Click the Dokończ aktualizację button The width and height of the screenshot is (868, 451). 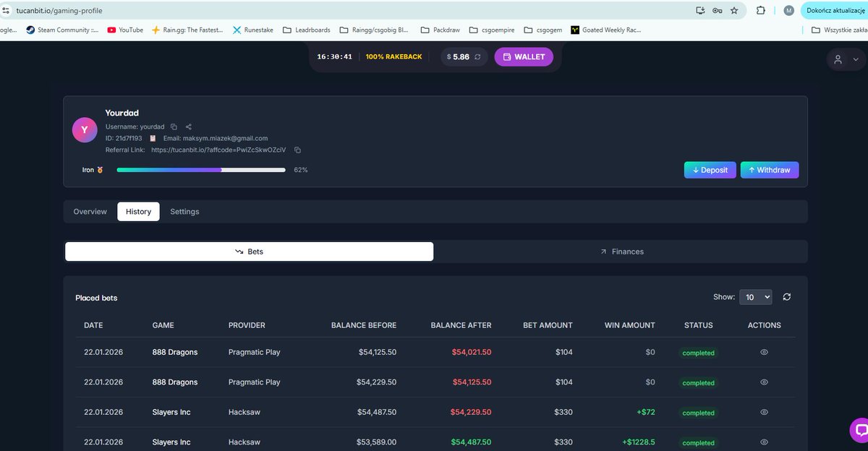(834, 10)
